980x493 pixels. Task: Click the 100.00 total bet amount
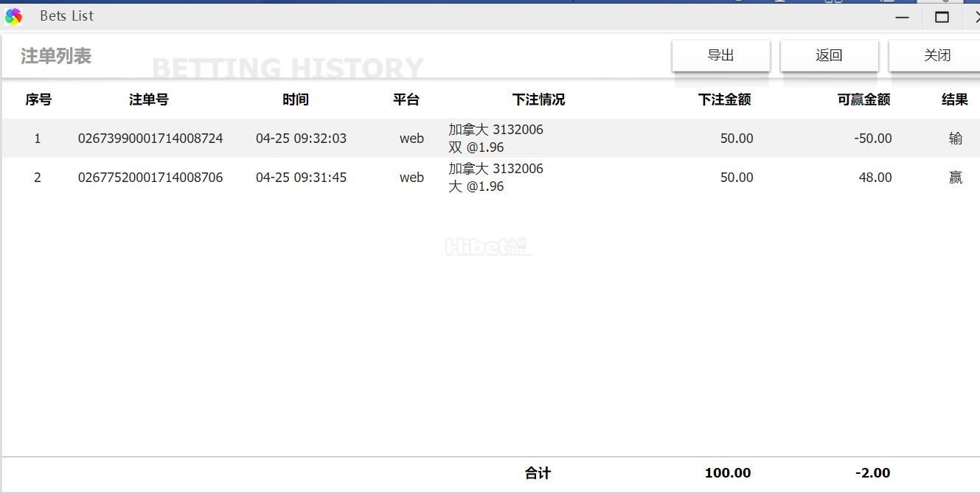[x=728, y=473]
